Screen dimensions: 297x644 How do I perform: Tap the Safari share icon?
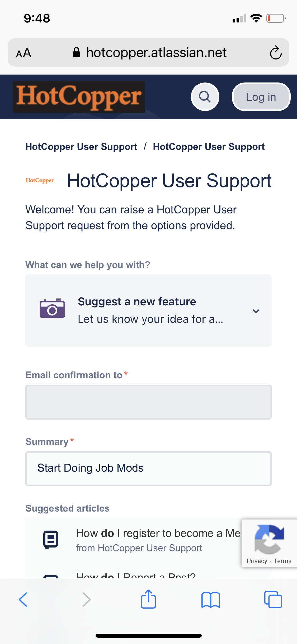[x=148, y=599]
